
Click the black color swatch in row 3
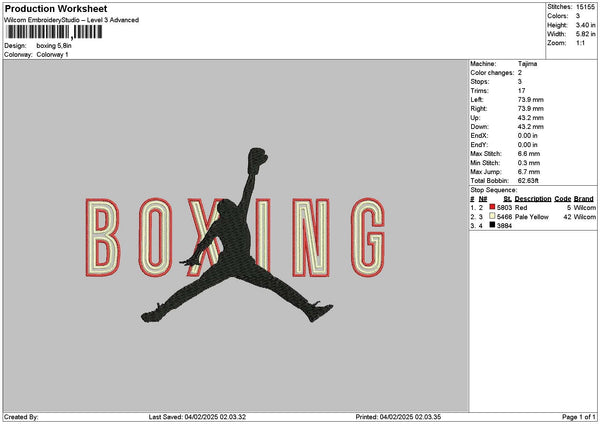[x=493, y=225]
